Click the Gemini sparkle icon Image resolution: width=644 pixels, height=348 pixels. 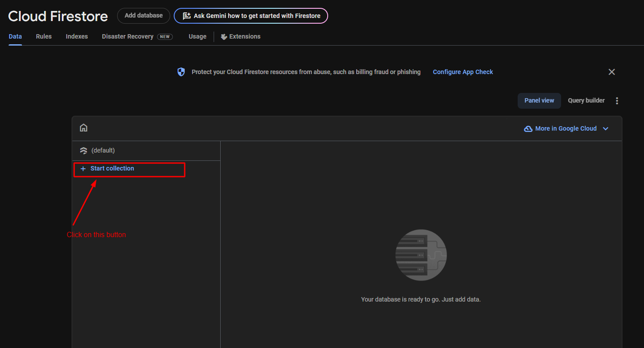coord(186,16)
